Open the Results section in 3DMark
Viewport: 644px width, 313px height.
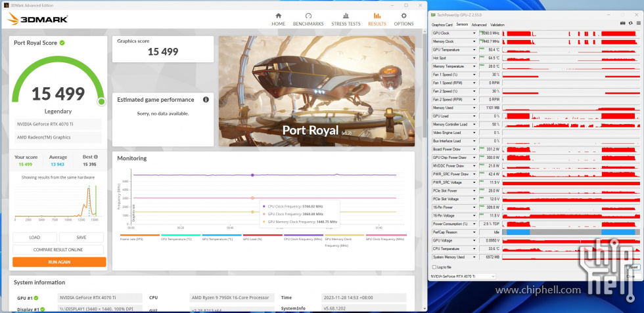[x=377, y=19]
